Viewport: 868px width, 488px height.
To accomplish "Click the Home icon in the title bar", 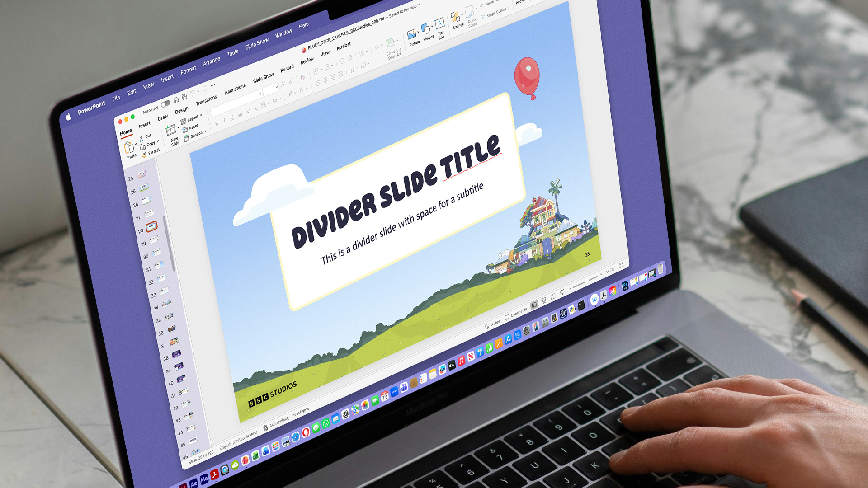I will click(176, 99).
